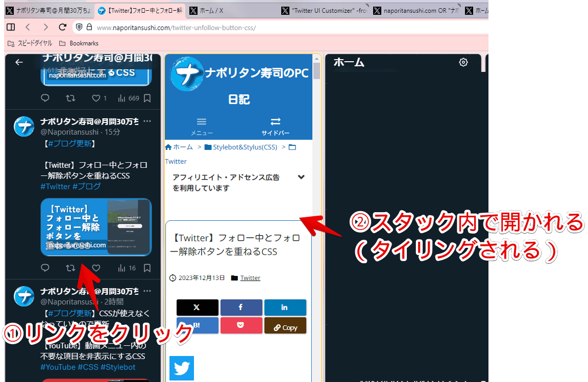
Task: Open the @Naporitansushi handle on the 15分 post
Action: point(70,132)
